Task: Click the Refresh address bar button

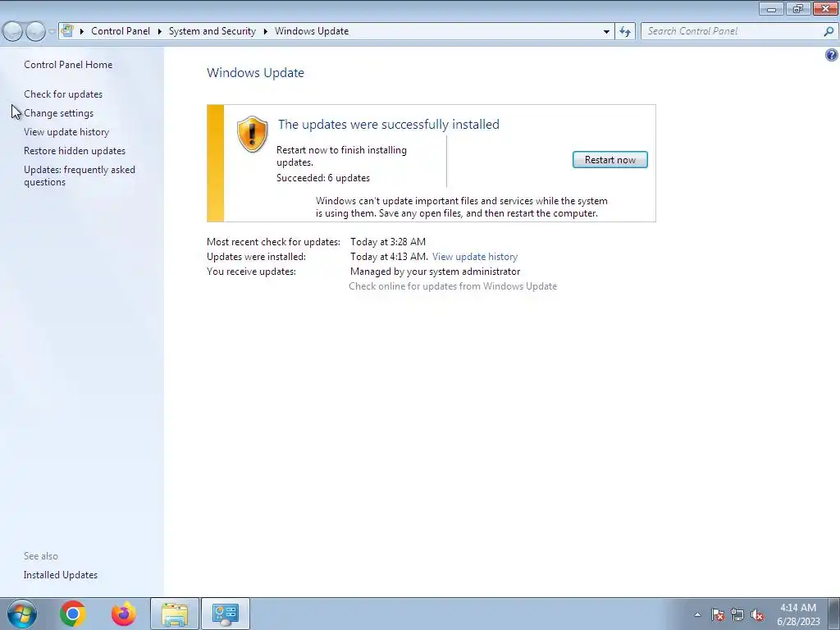Action: click(625, 32)
